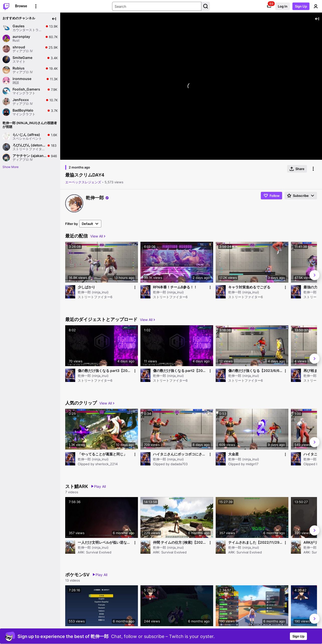Click Gaules channel avatar in sidebar

[x=6, y=28]
